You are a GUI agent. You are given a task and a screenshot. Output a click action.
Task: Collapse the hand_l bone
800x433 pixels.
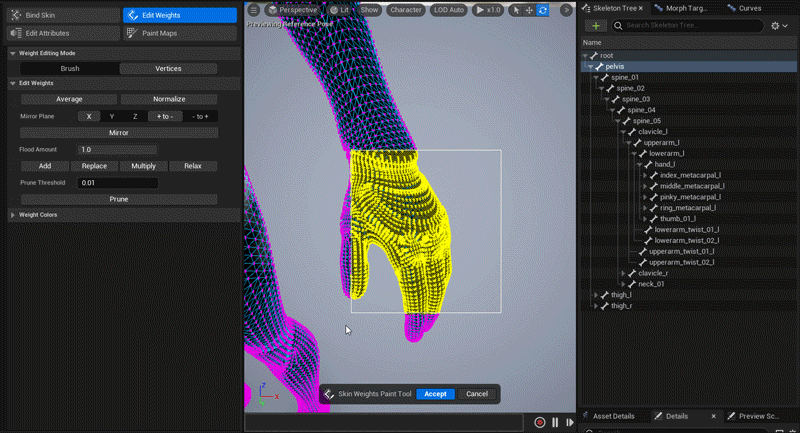pos(639,165)
